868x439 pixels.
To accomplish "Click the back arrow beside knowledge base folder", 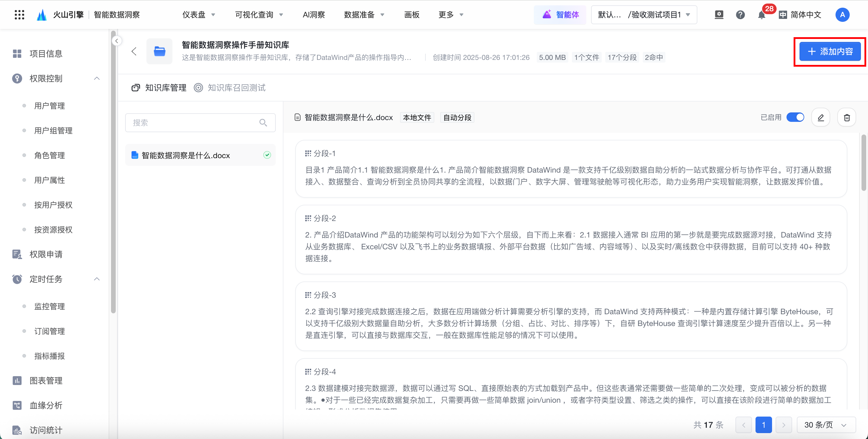I will [134, 51].
